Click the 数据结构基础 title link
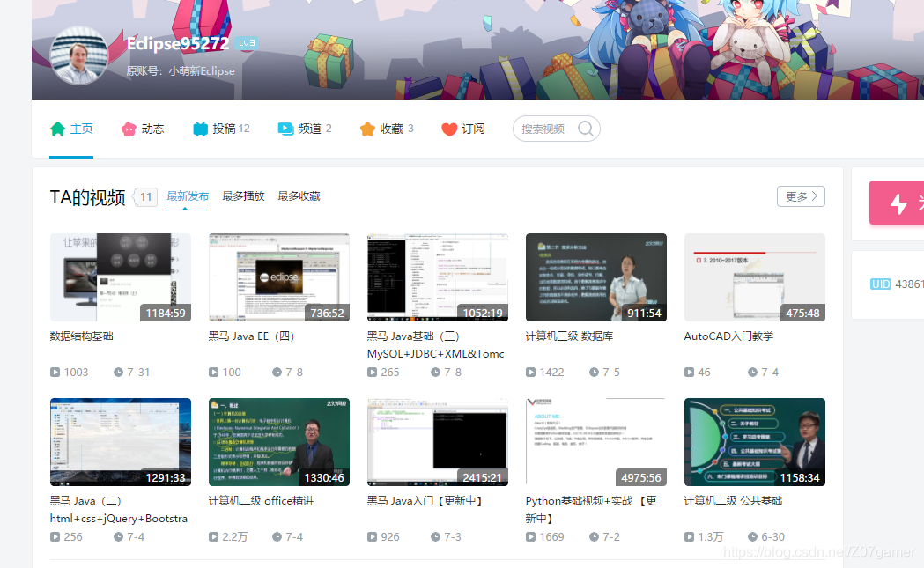The height and width of the screenshot is (568, 924). [81, 336]
